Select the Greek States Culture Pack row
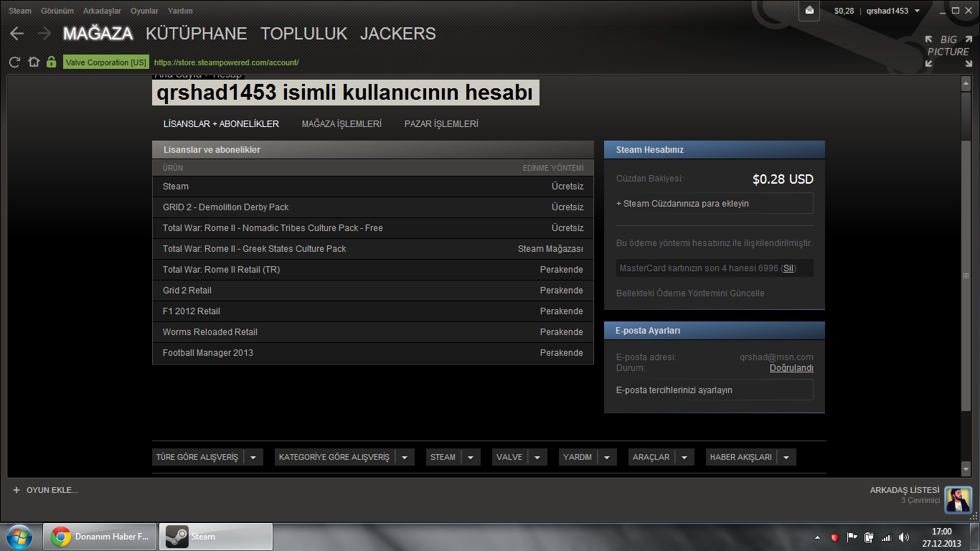This screenshot has height=551, width=980. [x=373, y=249]
